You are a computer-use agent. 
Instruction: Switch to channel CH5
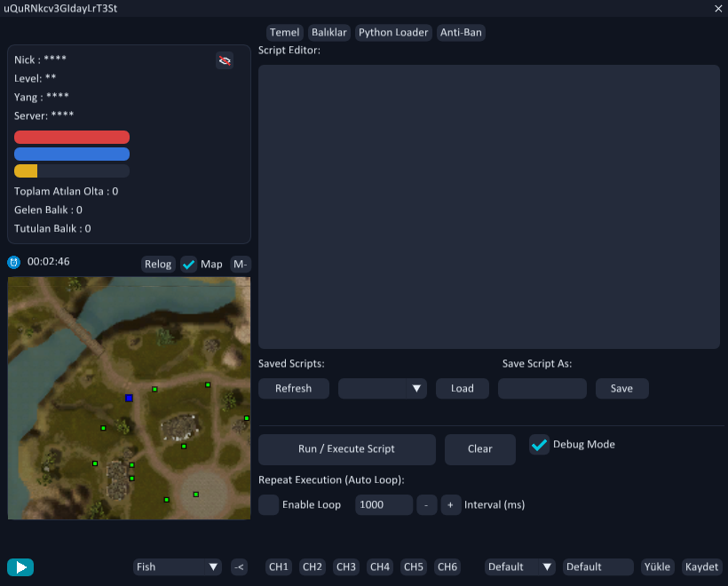pos(413,567)
